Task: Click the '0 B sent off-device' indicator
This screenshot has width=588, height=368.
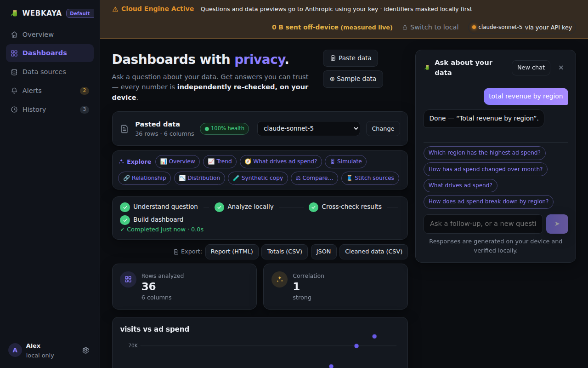Action: pos(332,28)
